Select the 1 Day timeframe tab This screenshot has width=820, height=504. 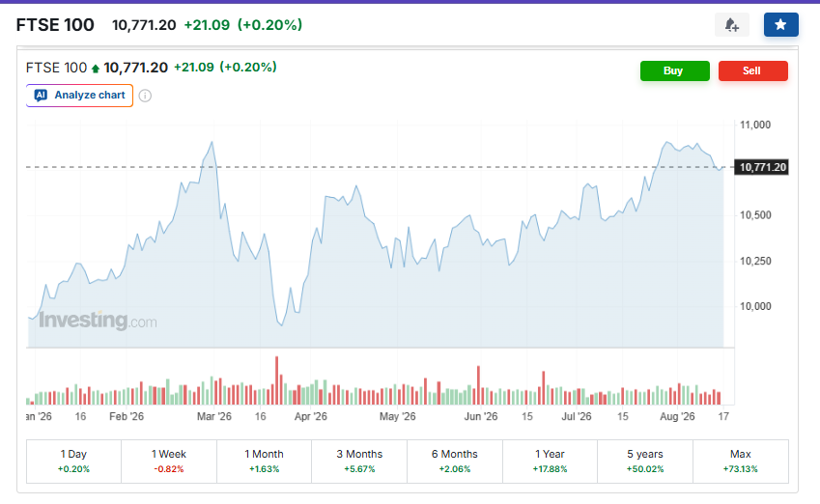click(x=73, y=462)
